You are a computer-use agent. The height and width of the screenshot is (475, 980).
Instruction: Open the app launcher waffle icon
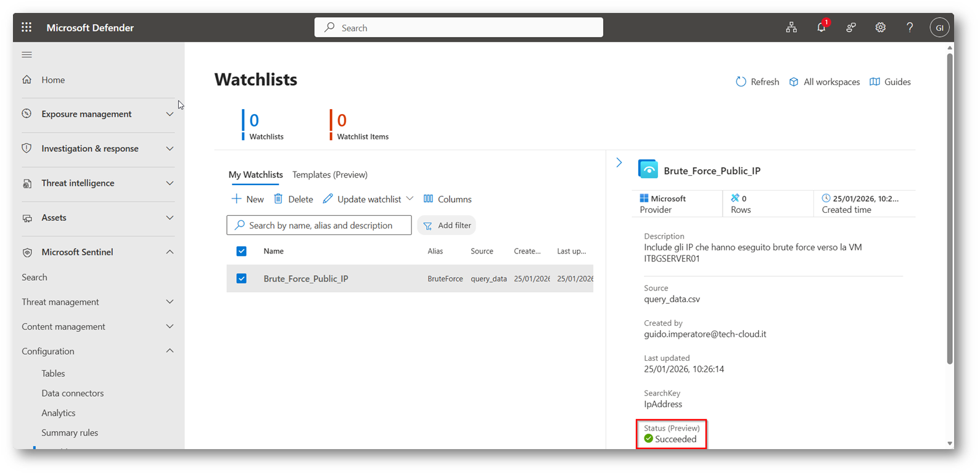coord(27,27)
